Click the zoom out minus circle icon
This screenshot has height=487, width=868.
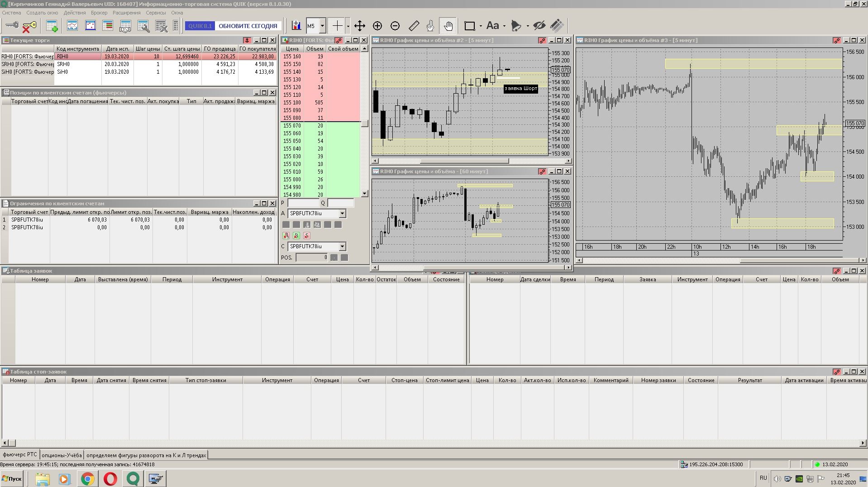395,26
